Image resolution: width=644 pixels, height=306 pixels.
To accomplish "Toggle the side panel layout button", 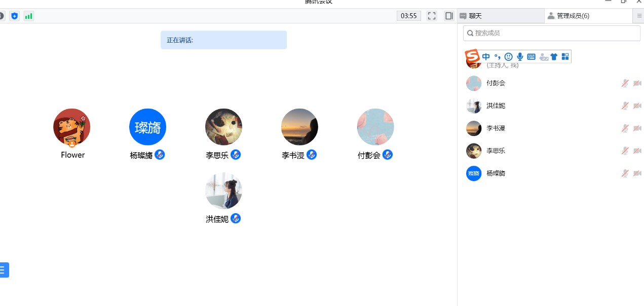I will point(449,16).
